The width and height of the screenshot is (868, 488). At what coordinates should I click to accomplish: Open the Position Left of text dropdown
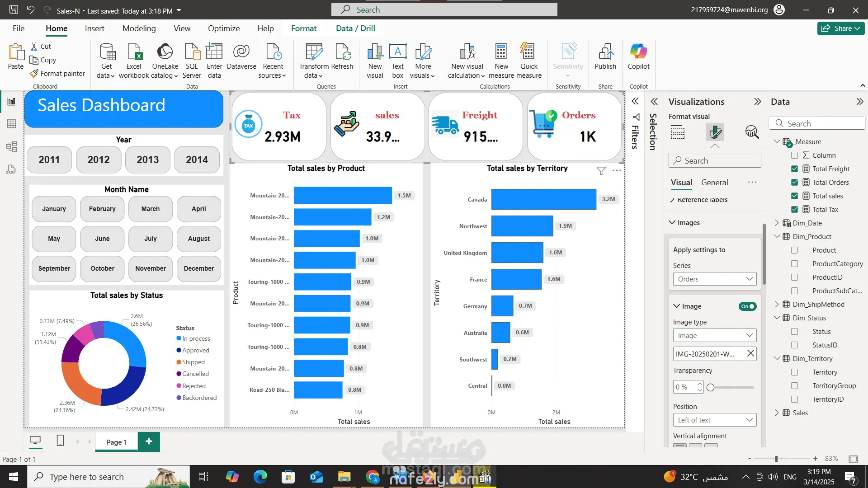[714, 420]
